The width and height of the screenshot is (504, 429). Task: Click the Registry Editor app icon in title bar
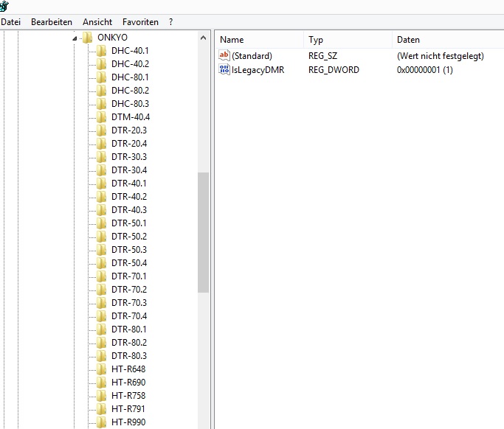click(x=4, y=6)
